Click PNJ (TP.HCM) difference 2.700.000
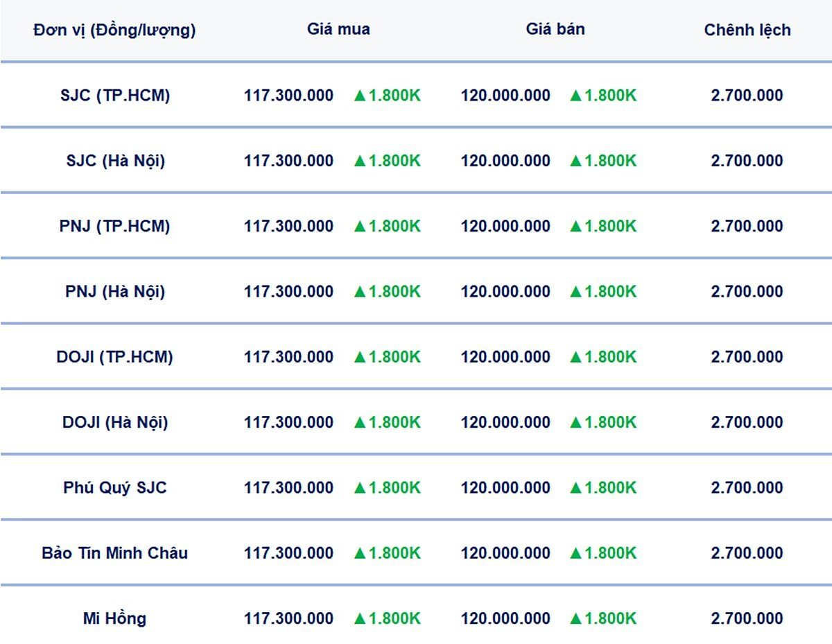The height and width of the screenshot is (644, 832). point(747,226)
